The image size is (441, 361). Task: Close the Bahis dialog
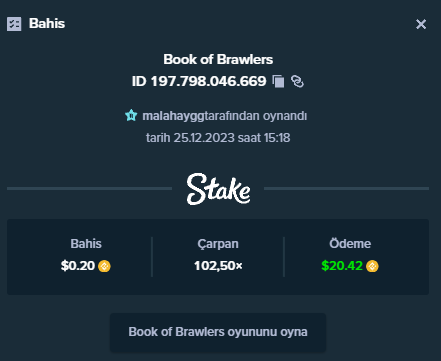pyautogui.click(x=421, y=24)
